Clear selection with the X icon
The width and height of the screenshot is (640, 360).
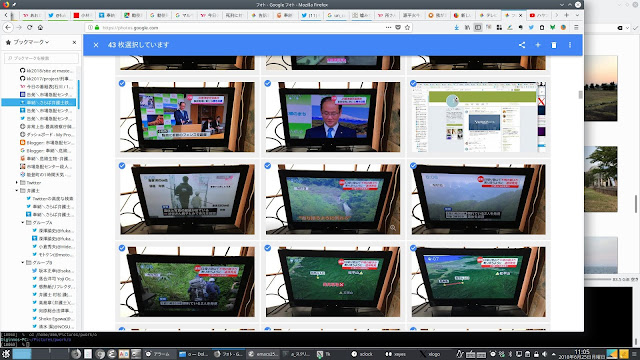96,45
